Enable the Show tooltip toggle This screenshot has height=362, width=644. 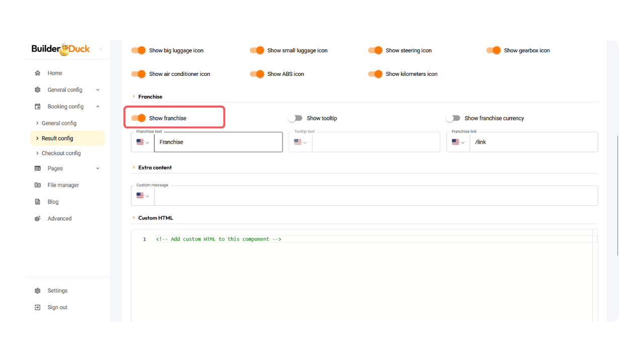[295, 118]
